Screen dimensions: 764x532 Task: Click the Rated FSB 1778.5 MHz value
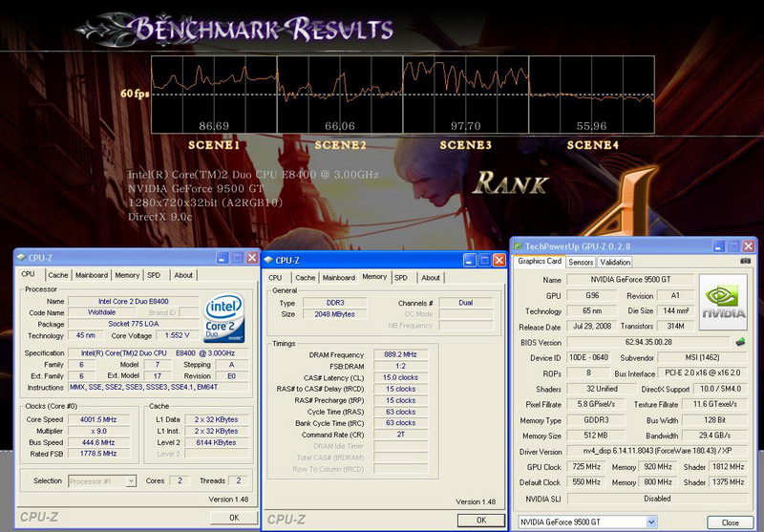click(99, 454)
